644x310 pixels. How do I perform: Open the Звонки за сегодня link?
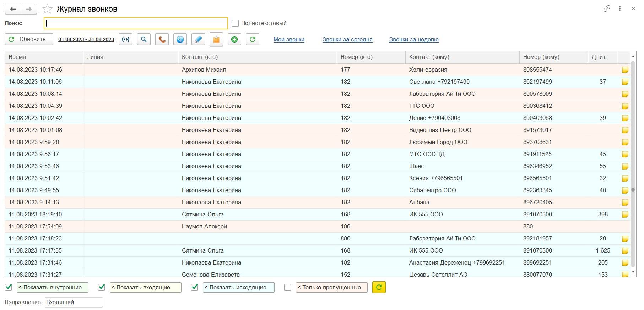tap(347, 40)
